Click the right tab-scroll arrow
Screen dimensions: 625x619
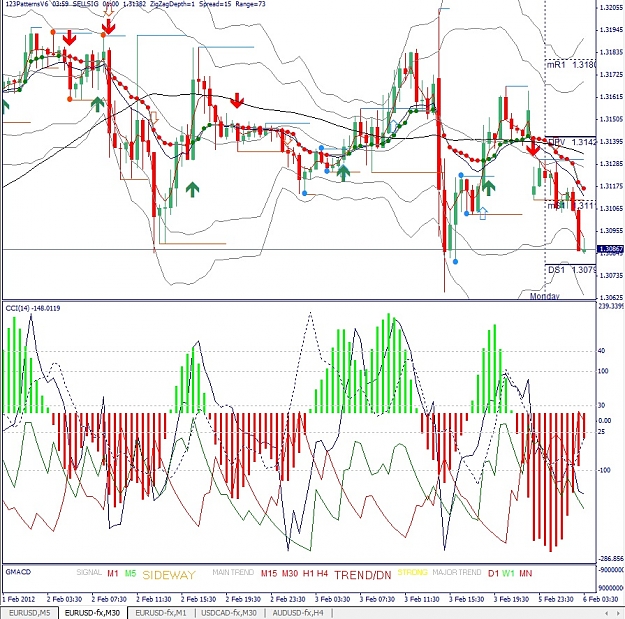tap(618, 613)
